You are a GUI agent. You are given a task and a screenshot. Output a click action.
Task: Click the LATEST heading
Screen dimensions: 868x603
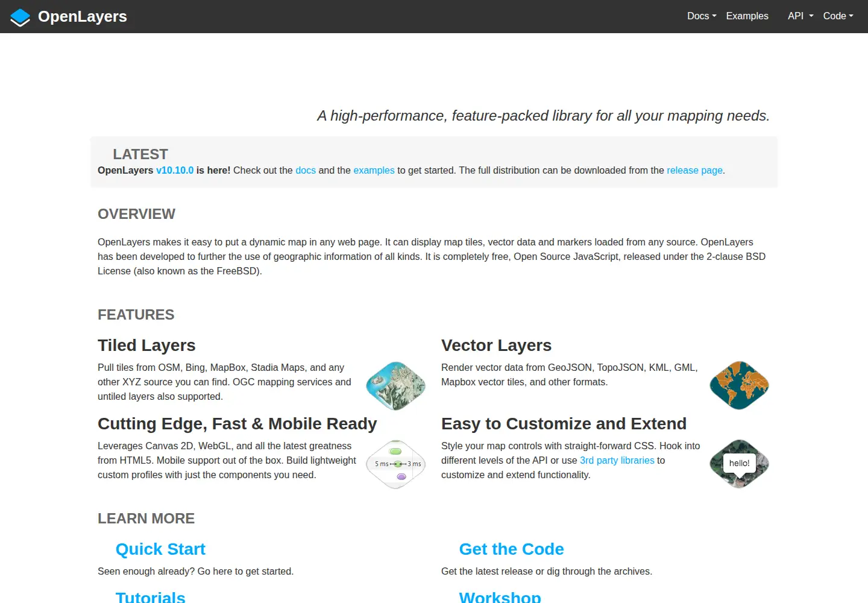pyautogui.click(x=140, y=154)
